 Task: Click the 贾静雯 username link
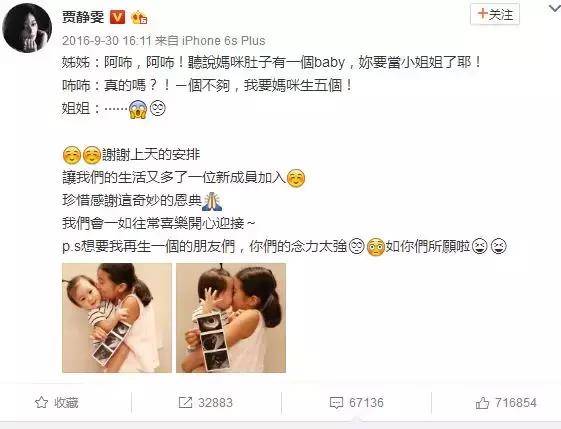tap(83, 17)
